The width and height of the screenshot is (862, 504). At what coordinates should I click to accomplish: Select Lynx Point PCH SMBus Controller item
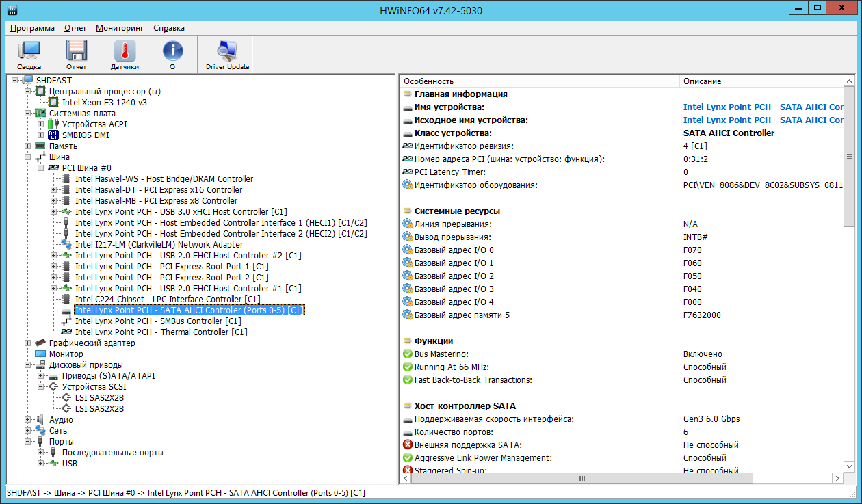[158, 321]
